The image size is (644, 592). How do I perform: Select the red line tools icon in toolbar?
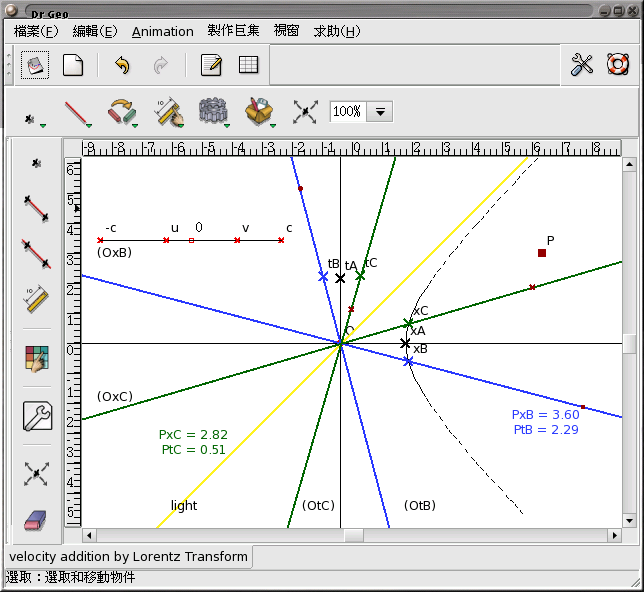(76, 112)
